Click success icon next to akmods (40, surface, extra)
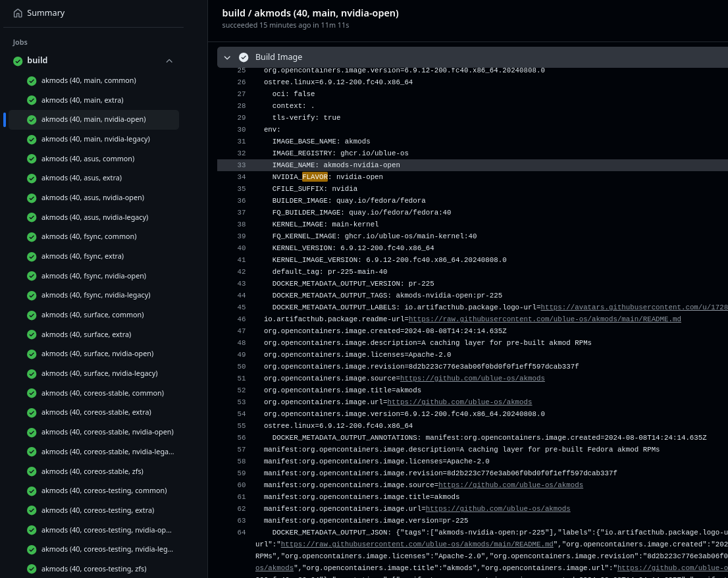 [x=32, y=334]
